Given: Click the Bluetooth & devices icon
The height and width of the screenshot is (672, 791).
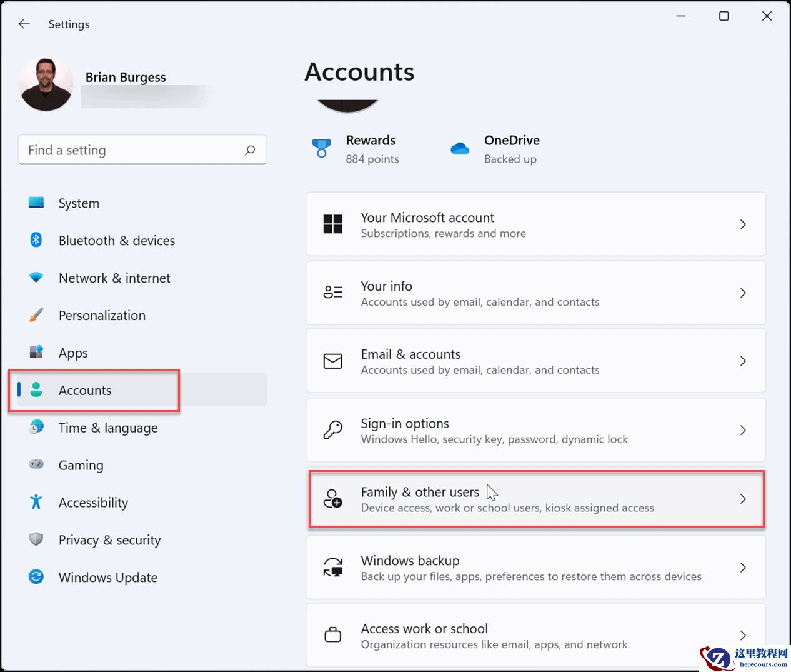Looking at the screenshot, I should pos(36,240).
